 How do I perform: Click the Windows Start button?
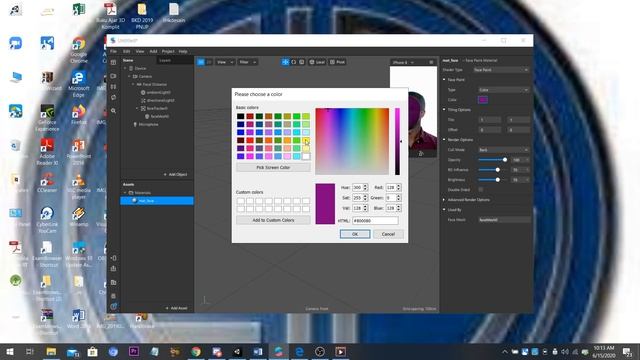[x=9, y=351]
